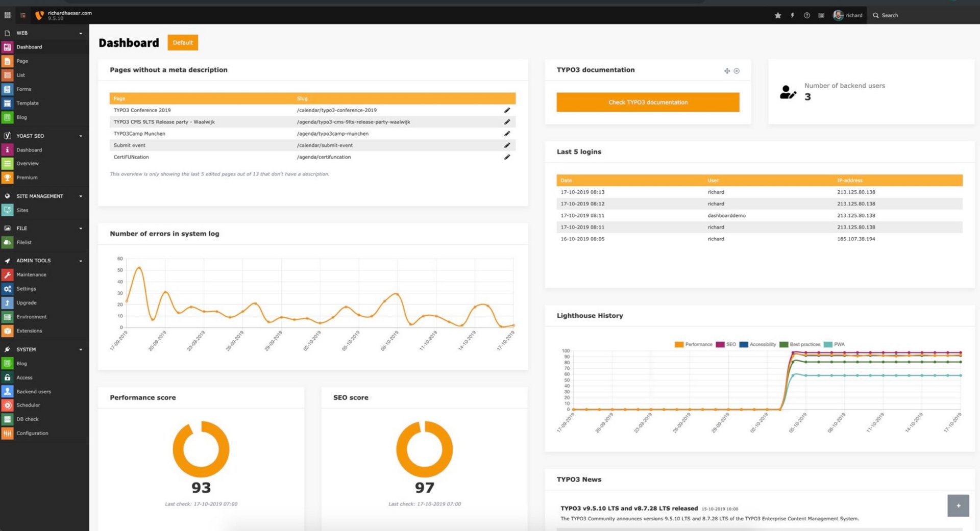980x531 pixels.
Task: Click the TYPO3 logo in top bar
Action: pos(39,15)
